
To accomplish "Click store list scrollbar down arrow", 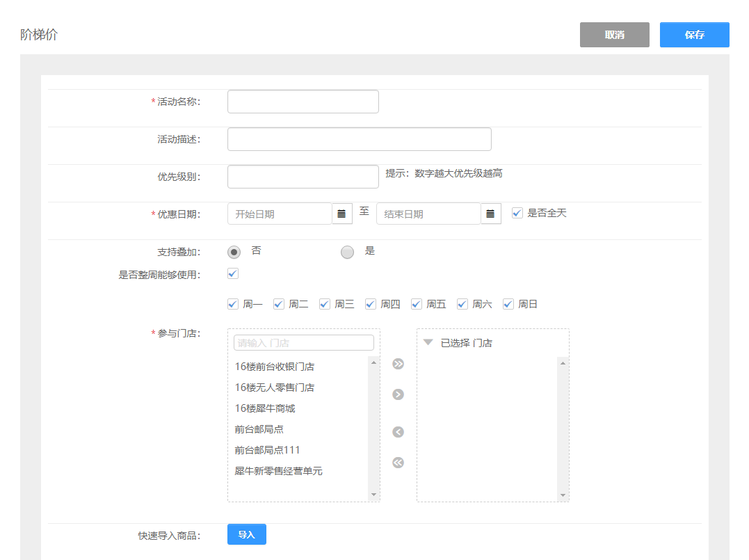I will [x=373, y=495].
